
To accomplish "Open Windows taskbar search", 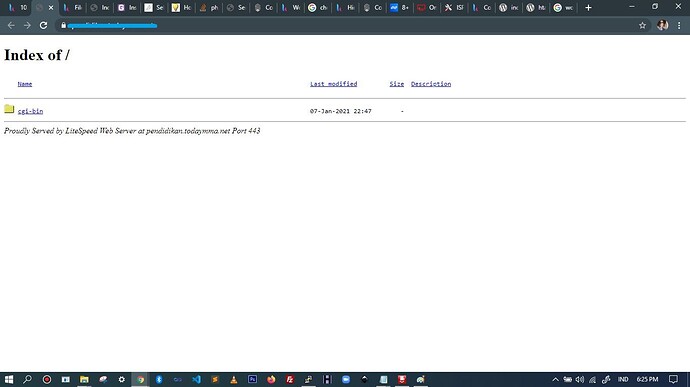I will (27, 379).
